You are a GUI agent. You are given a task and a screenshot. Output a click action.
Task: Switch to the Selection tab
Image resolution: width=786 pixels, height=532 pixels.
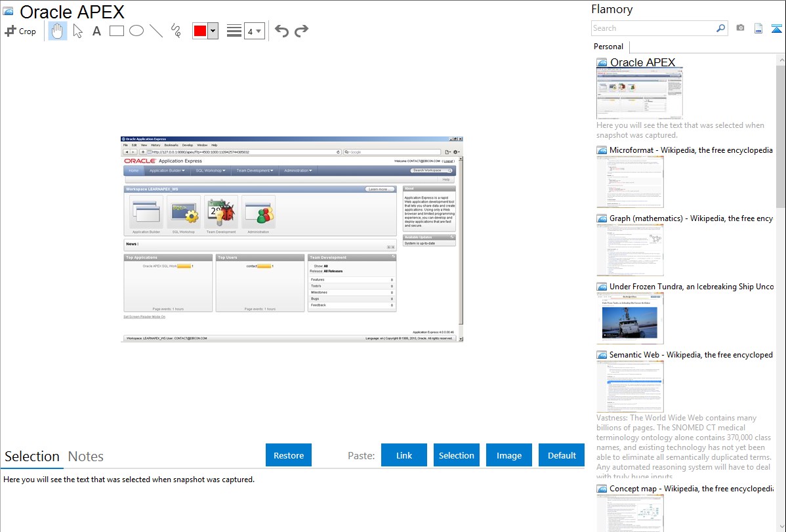point(32,457)
